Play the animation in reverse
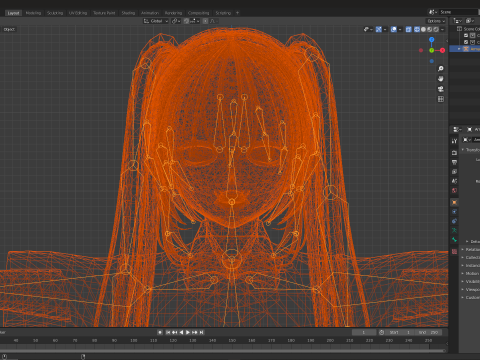The image size is (480, 360). click(x=181, y=332)
